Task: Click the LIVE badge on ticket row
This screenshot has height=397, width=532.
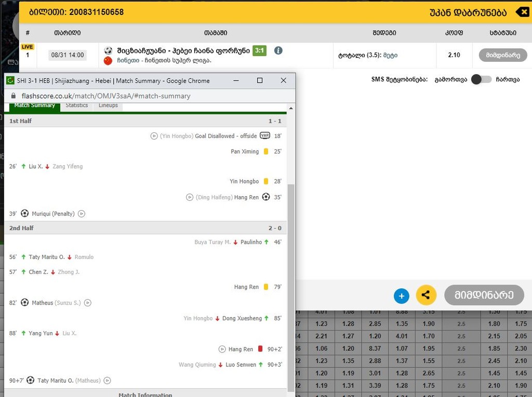Action: click(27, 47)
